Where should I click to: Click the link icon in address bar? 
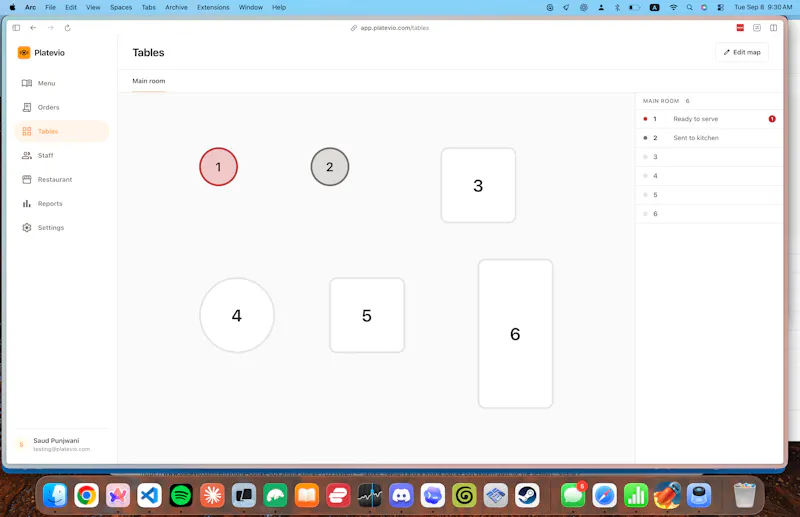(354, 28)
